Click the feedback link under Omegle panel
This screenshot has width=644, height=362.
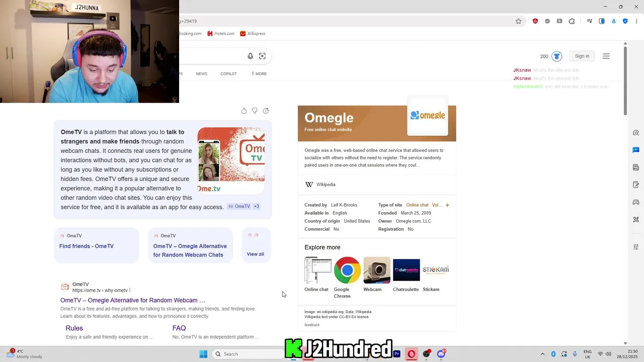click(x=312, y=325)
